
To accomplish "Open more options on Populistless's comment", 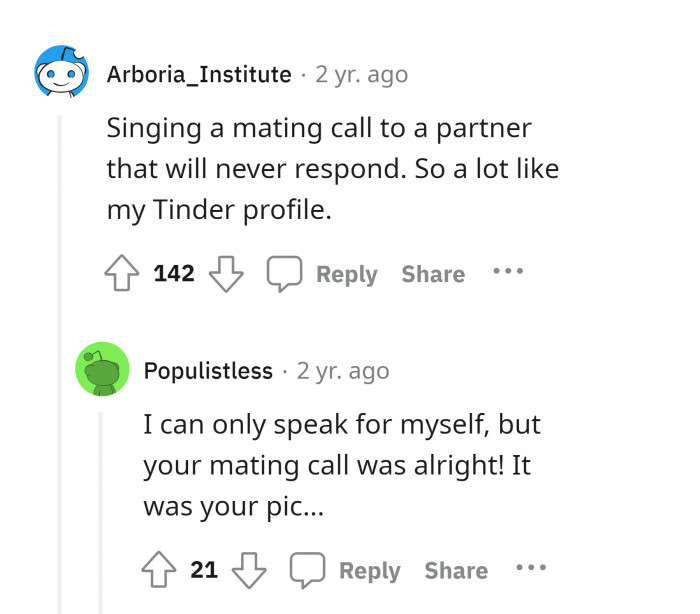I will click(531, 568).
